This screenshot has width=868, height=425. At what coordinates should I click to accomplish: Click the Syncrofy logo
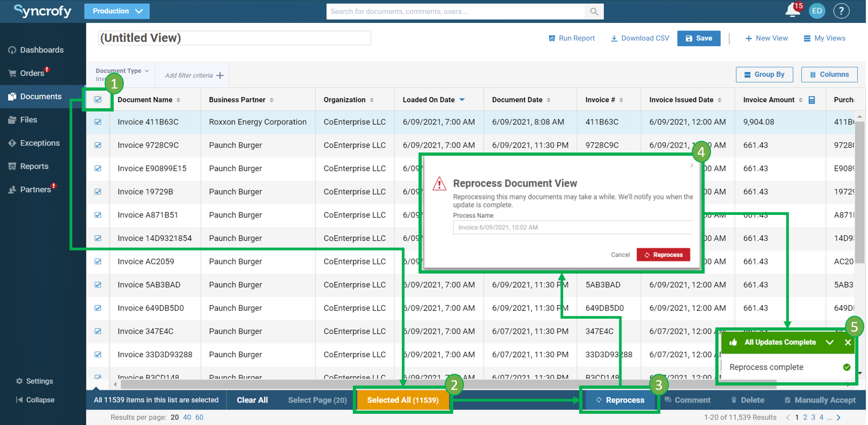[43, 11]
